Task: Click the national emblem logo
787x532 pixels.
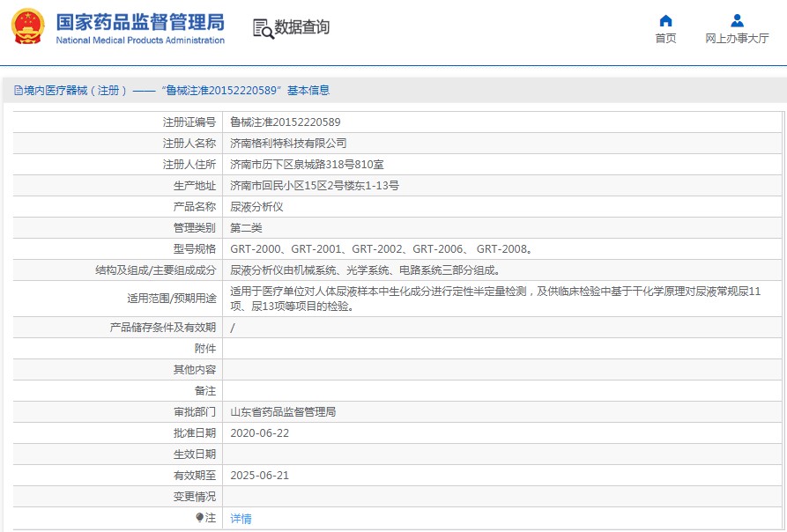Action: [x=28, y=26]
